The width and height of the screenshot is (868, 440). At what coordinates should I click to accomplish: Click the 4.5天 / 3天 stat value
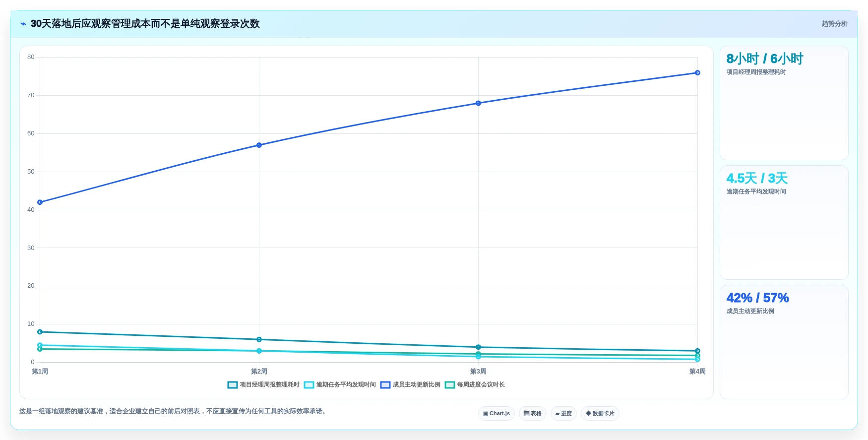[757, 179]
